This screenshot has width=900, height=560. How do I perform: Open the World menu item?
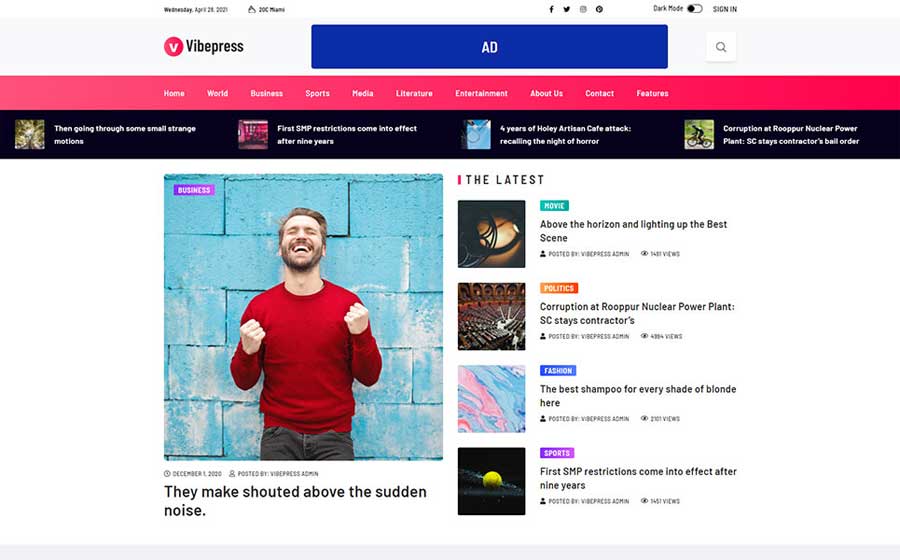217,93
